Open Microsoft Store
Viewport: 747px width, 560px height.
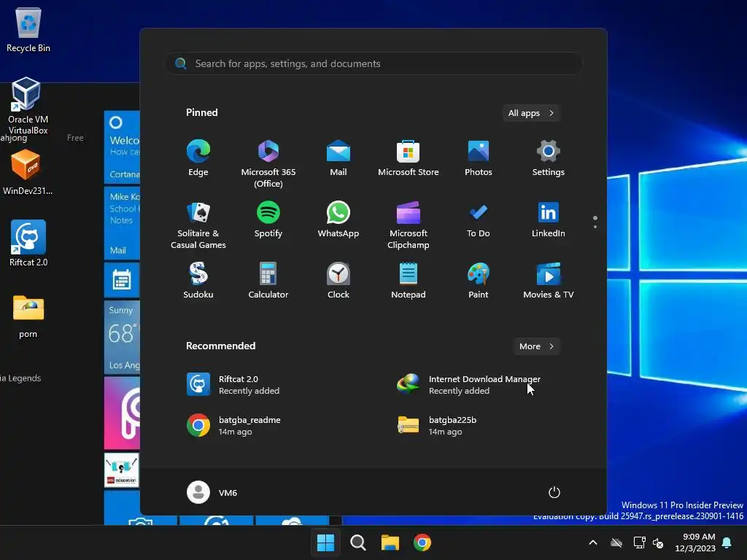(409, 159)
